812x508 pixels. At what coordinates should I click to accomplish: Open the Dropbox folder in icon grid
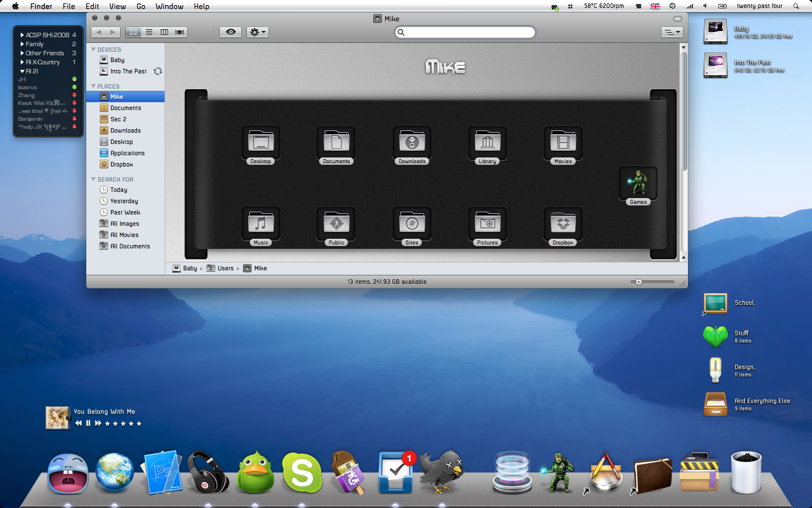563,224
